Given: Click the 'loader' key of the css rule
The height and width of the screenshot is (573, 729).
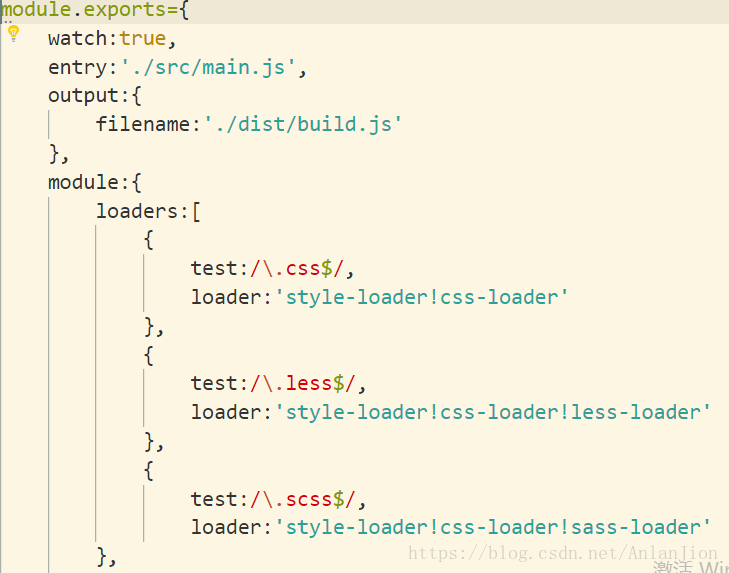Looking at the screenshot, I should coord(226,298).
